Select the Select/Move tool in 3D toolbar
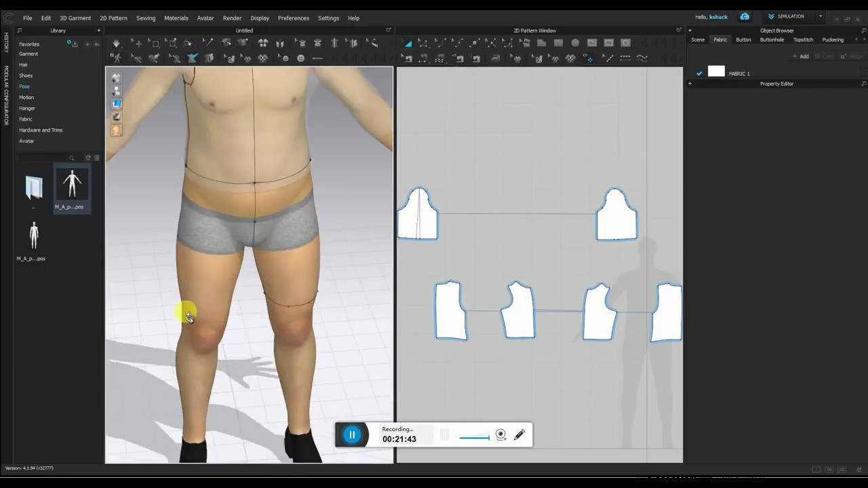 pos(137,43)
